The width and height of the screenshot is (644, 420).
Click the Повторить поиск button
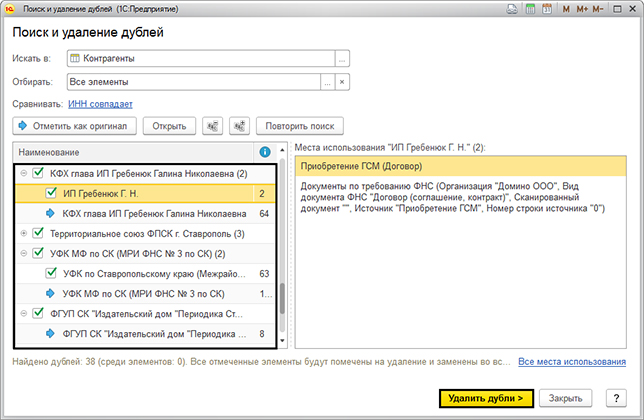point(300,126)
